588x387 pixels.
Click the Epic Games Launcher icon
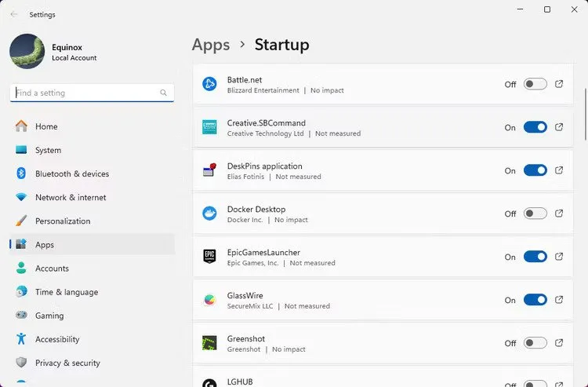209,257
